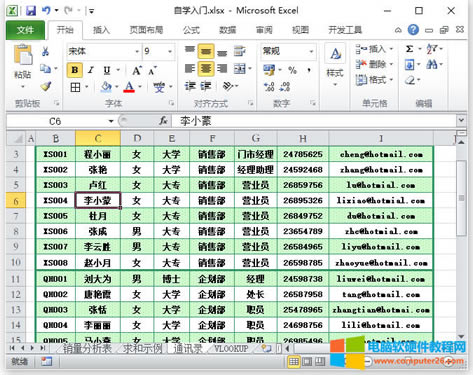Click the Accounting Number Format icon

click(268, 70)
